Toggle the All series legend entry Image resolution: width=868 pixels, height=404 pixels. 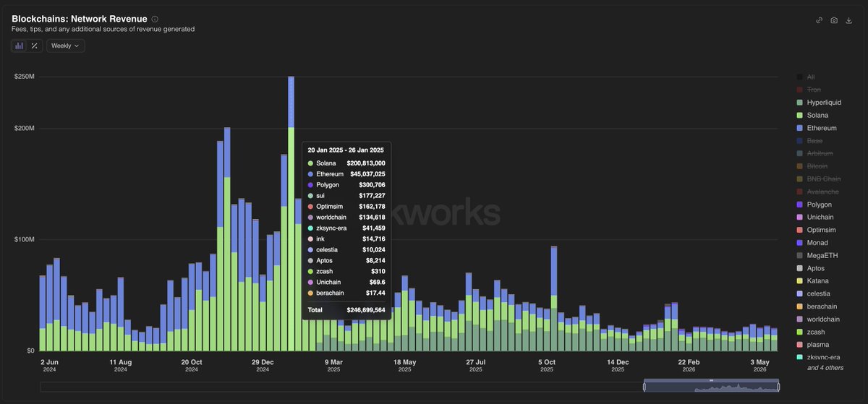(x=806, y=77)
